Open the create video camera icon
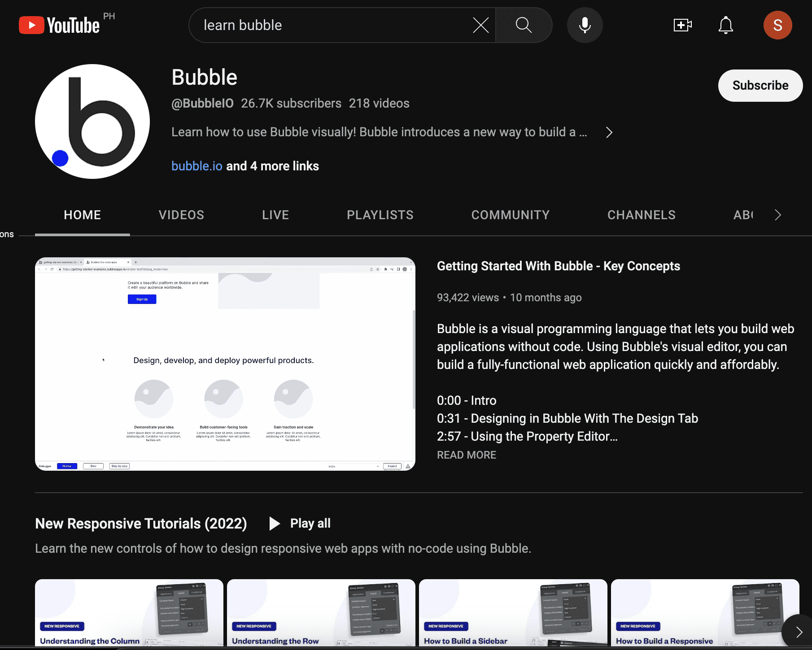Screen dimensions: 812x650 (682, 25)
